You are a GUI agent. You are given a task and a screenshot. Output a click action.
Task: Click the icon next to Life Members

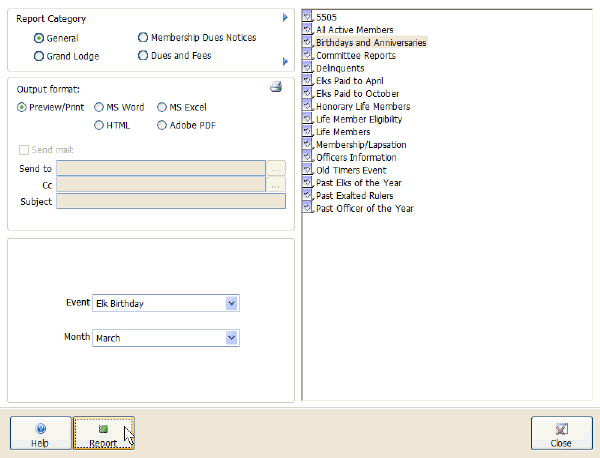[x=308, y=132]
